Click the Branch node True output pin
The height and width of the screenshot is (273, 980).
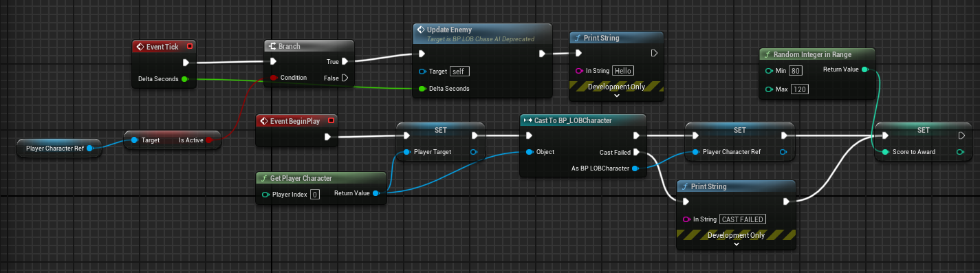click(x=344, y=62)
